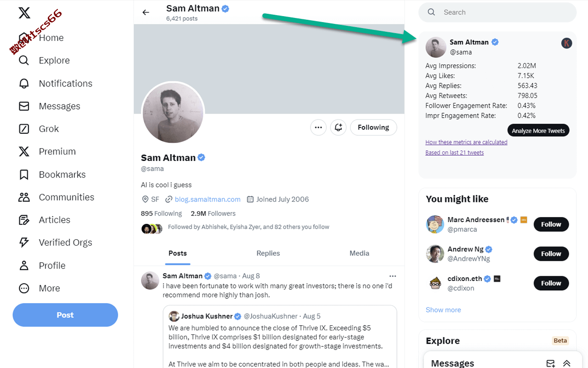This screenshot has height=368, width=588.
Task: Open the X logo home icon
Action: coord(24,12)
